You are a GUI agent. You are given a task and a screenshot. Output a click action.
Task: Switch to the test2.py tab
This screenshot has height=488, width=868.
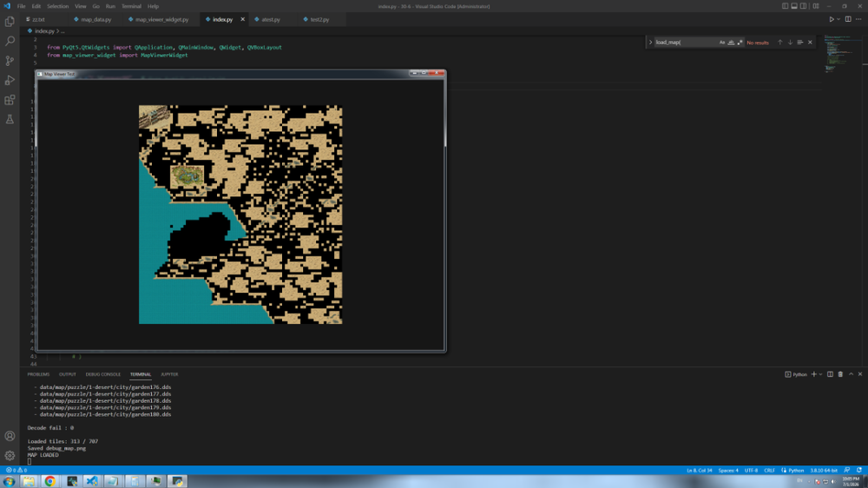coord(319,19)
